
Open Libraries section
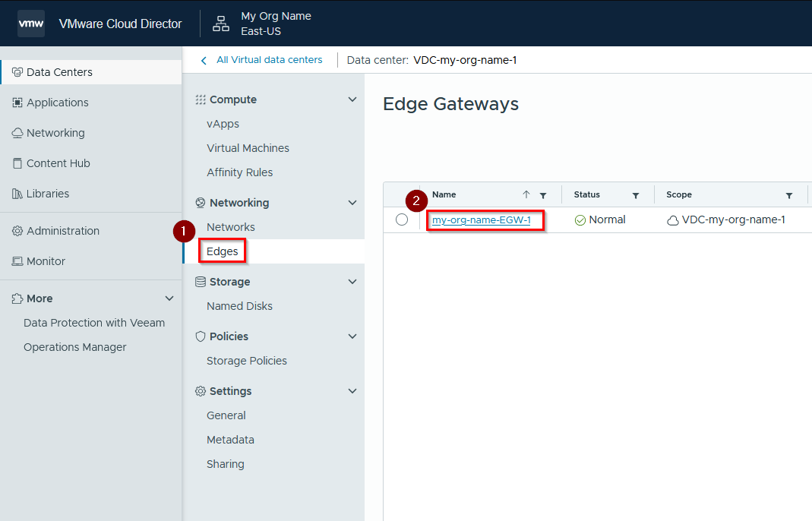click(48, 194)
